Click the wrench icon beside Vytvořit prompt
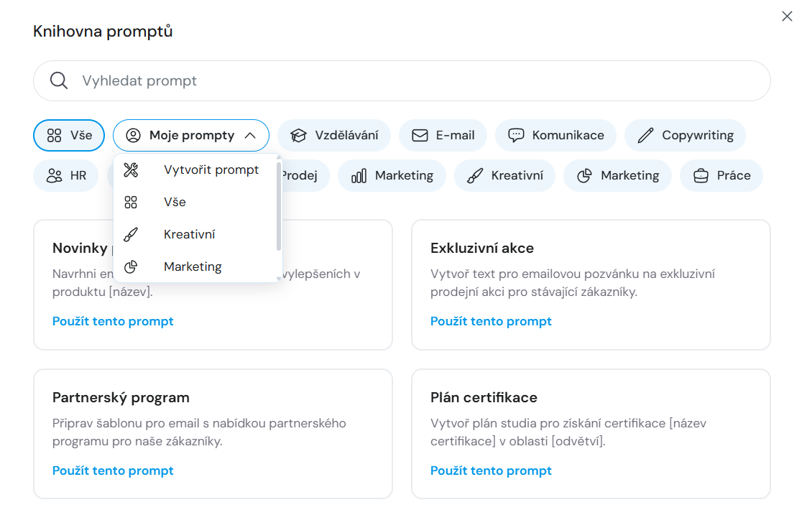This screenshot has width=812, height=510. (131, 170)
